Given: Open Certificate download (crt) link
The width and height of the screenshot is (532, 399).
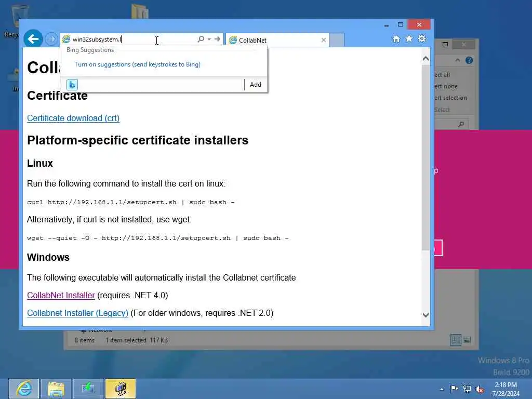Looking at the screenshot, I should point(73,118).
